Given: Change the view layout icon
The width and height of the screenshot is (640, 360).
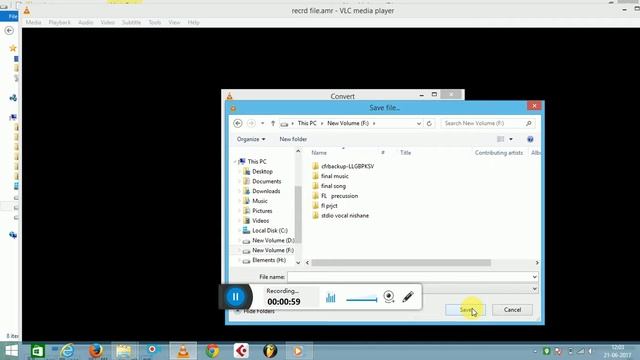Looking at the screenshot, I should click(x=500, y=139).
